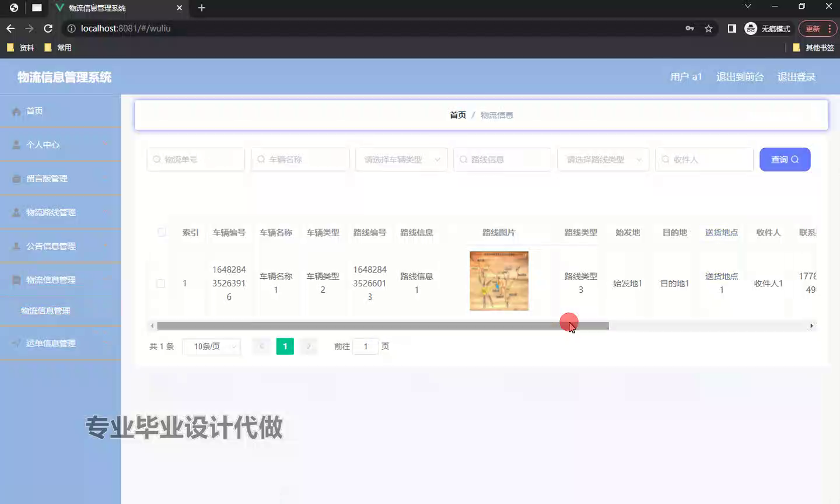Expand 留言板管理 sidebar menu
840x504 pixels.
pos(60,178)
